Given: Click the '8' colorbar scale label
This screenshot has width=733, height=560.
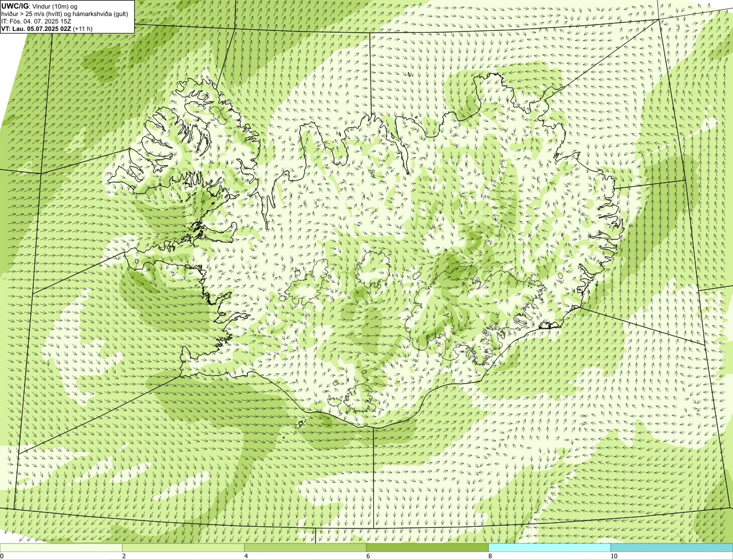Looking at the screenshot, I should coord(490,556).
